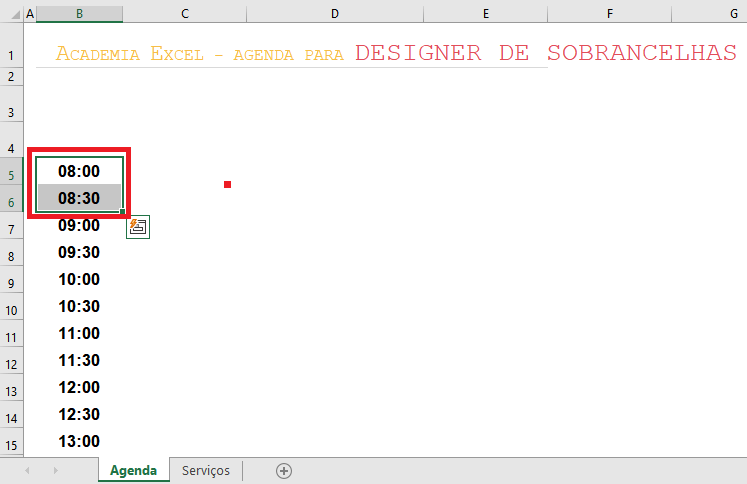The width and height of the screenshot is (747, 484).
Task: Select the Agenda sheet tab
Action: [133, 471]
